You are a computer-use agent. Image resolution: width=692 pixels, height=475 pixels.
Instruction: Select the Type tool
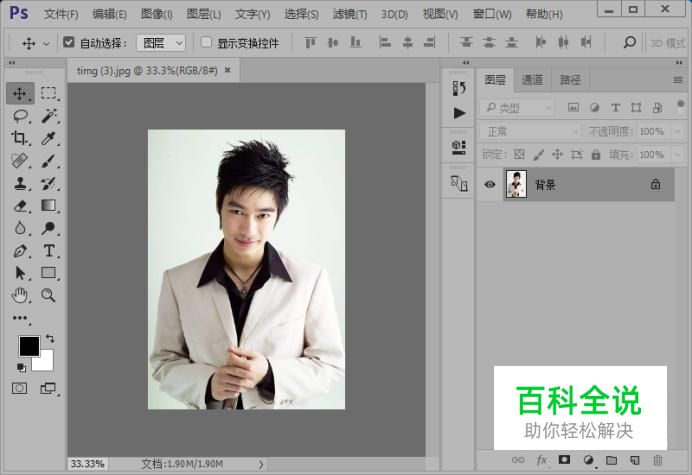pos(49,251)
